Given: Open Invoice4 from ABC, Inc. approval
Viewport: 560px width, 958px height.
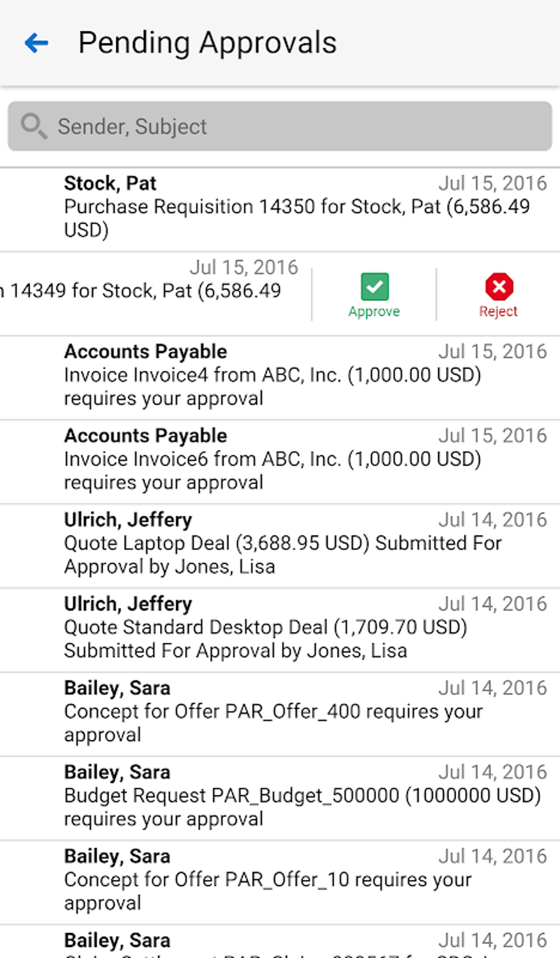Looking at the screenshot, I should (x=280, y=378).
